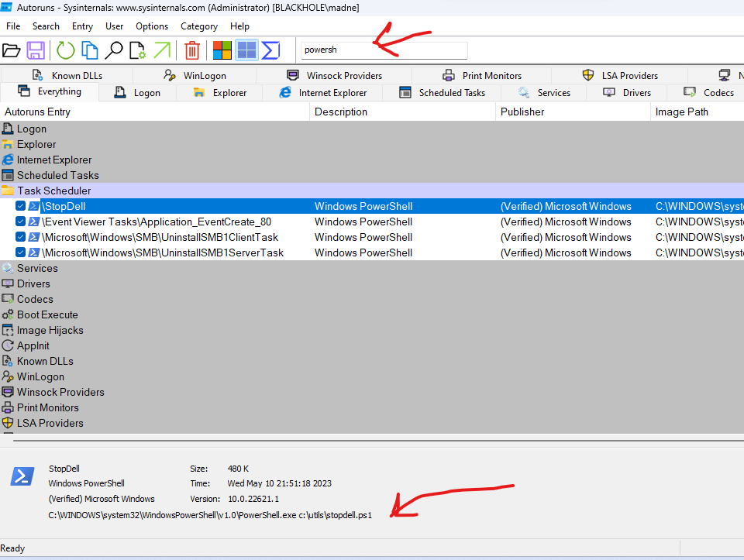Open the File menu

13,26
